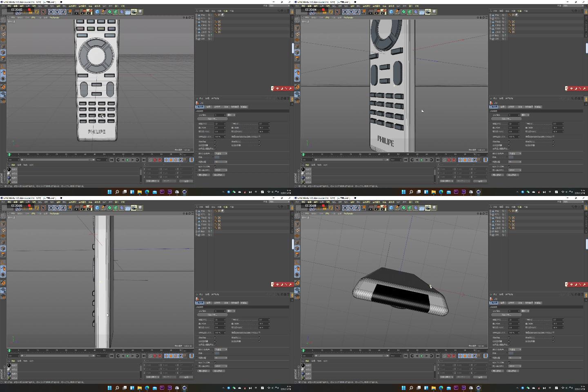
Task: Open dropdown above color swatch in angled-view Attributes
Action: click(515, 153)
